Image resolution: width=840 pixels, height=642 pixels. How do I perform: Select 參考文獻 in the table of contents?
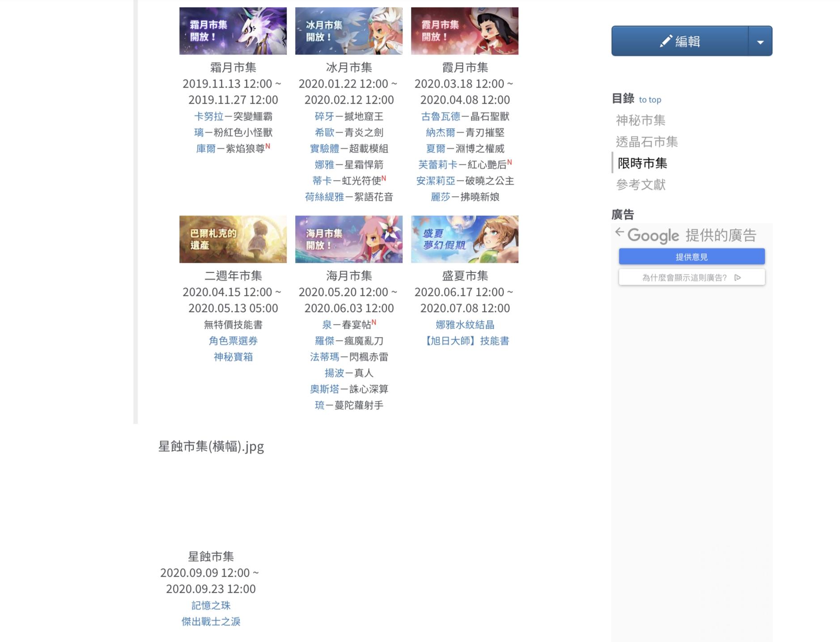coord(641,185)
